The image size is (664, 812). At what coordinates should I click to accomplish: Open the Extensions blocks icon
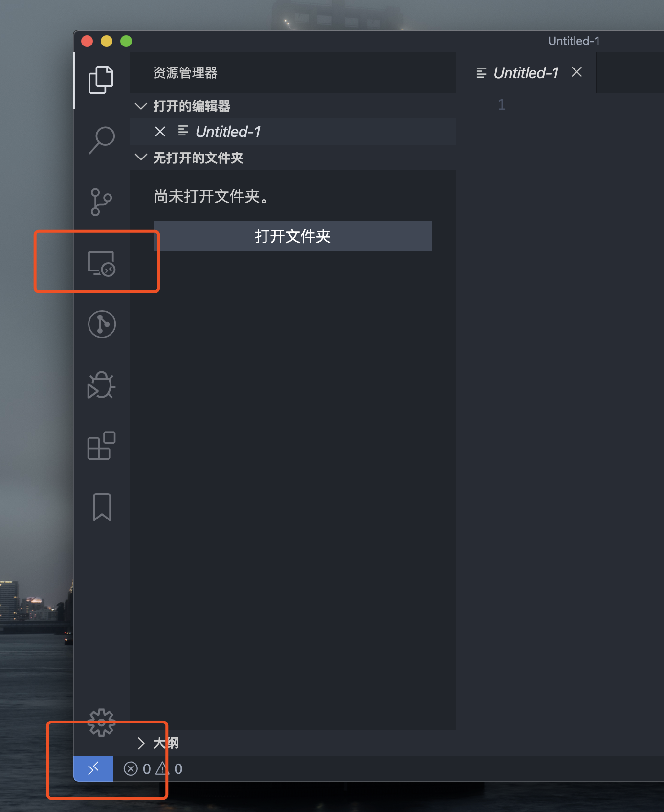(101, 446)
